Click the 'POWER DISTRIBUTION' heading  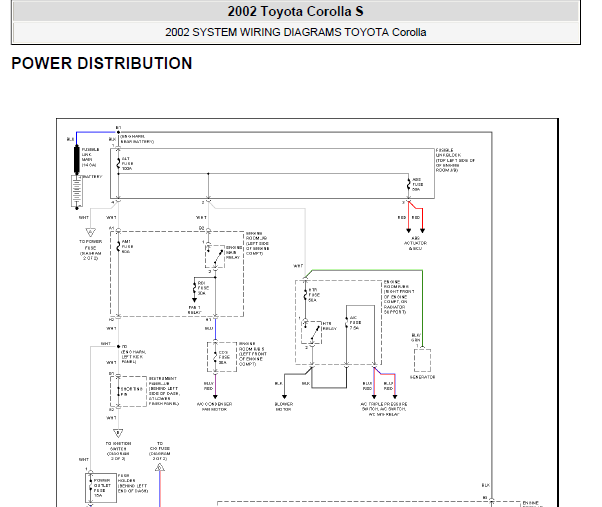tap(102, 63)
